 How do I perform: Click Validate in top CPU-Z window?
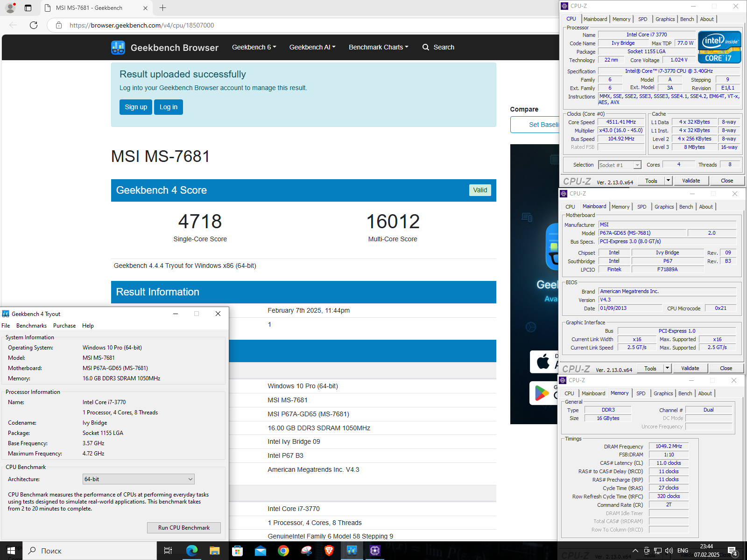(691, 181)
